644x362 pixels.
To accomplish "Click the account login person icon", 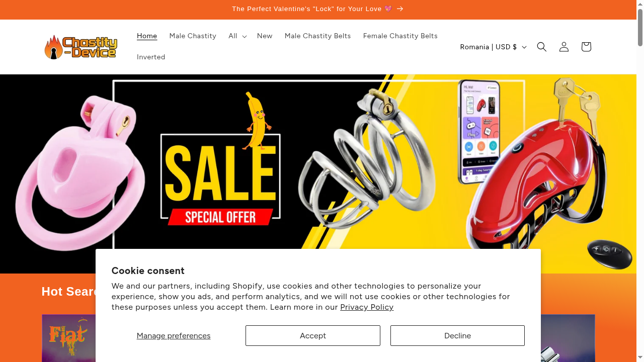I will point(563,47).
